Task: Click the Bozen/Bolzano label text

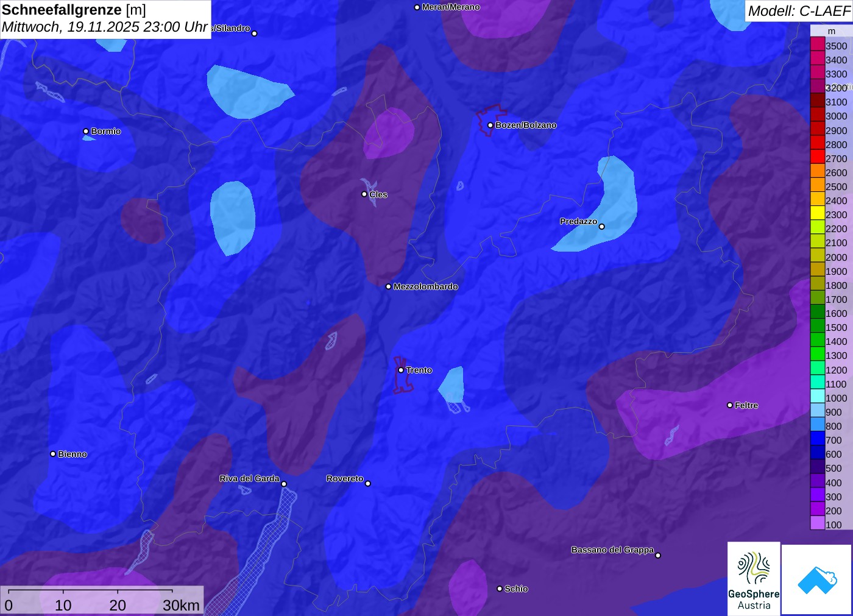Action: 526,125
